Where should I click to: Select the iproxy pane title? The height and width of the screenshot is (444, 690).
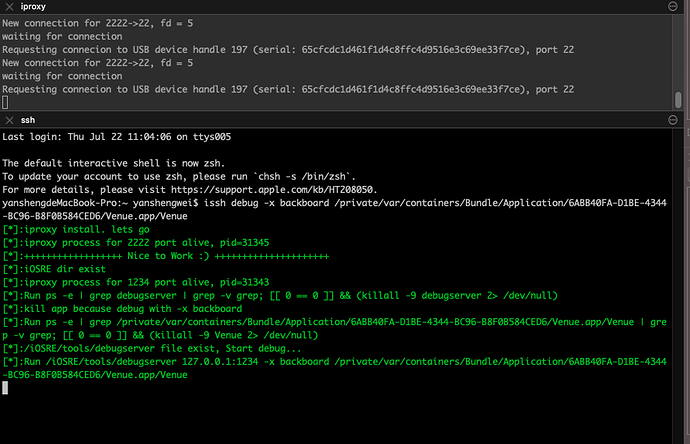[x=33, y=7]
